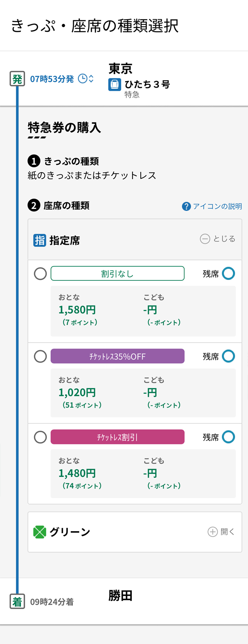248x644 pixels.
Task: Click the green 着 arrival badge
Action: [17, 601]
